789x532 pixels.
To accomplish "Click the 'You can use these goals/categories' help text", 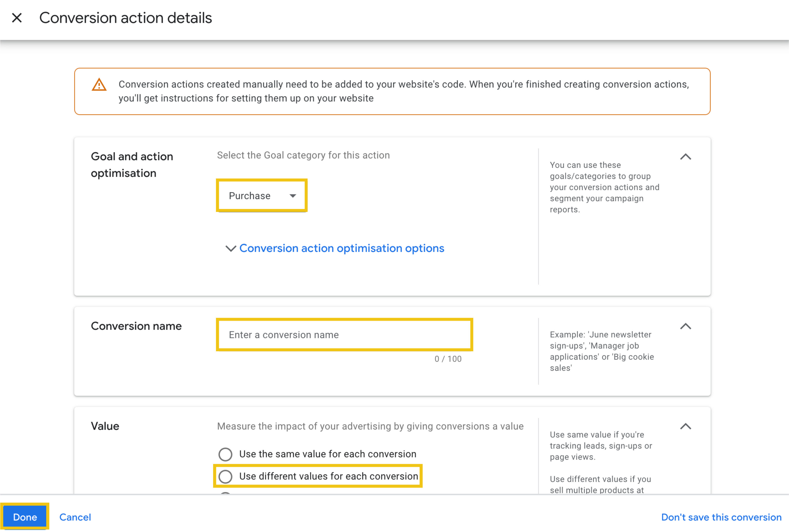I will click(605, 187).
